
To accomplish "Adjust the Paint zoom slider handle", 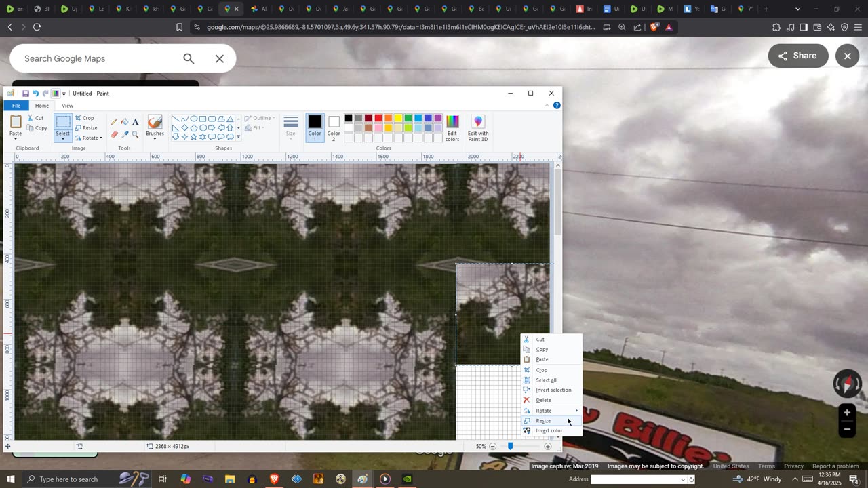I will 510,446.
